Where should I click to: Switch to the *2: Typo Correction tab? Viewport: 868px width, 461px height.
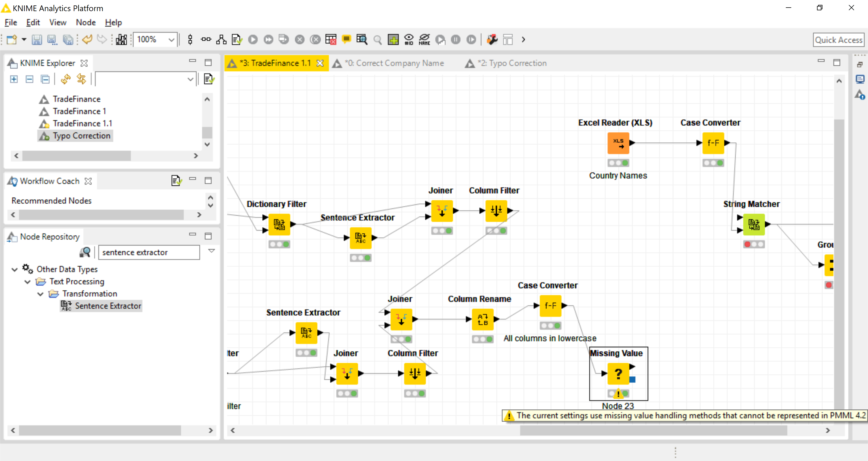[512, 63]
